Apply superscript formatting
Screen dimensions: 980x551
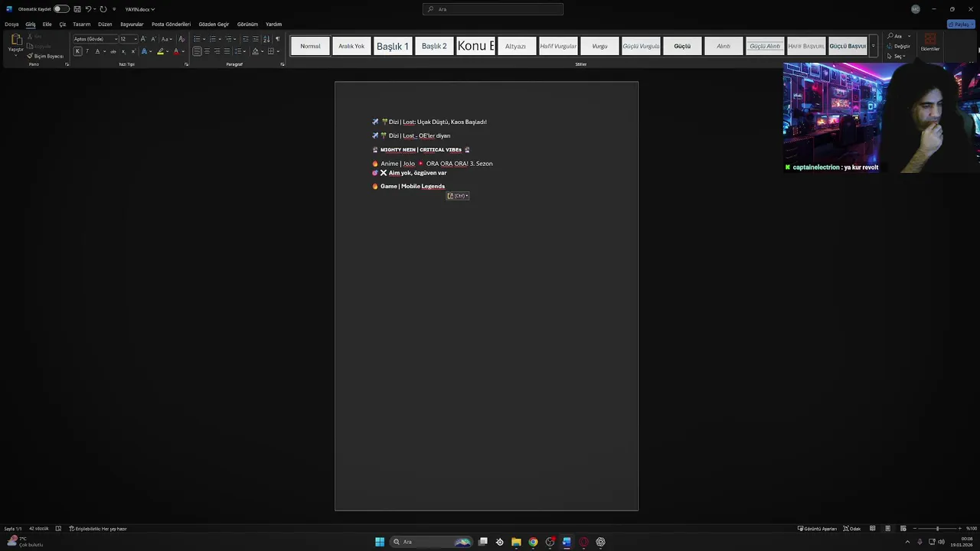(133, 51)
